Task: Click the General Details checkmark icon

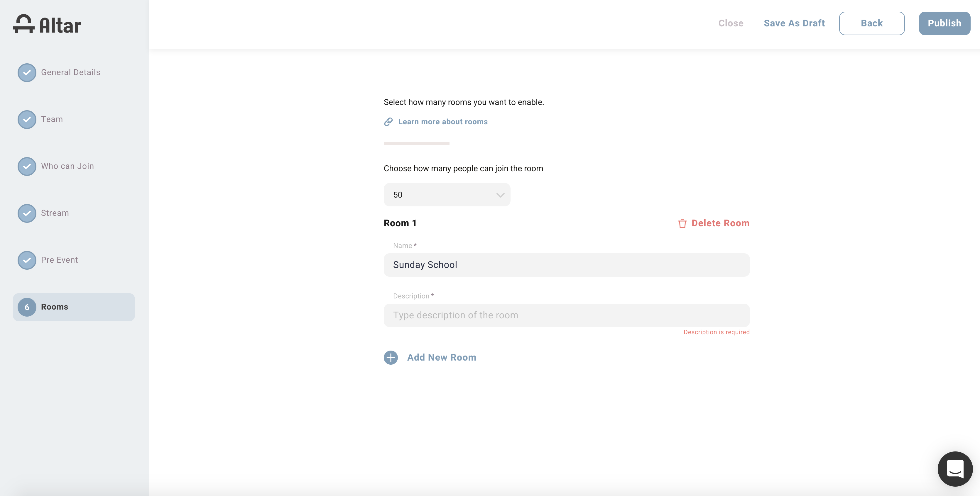Action: [x=27, y=72]
